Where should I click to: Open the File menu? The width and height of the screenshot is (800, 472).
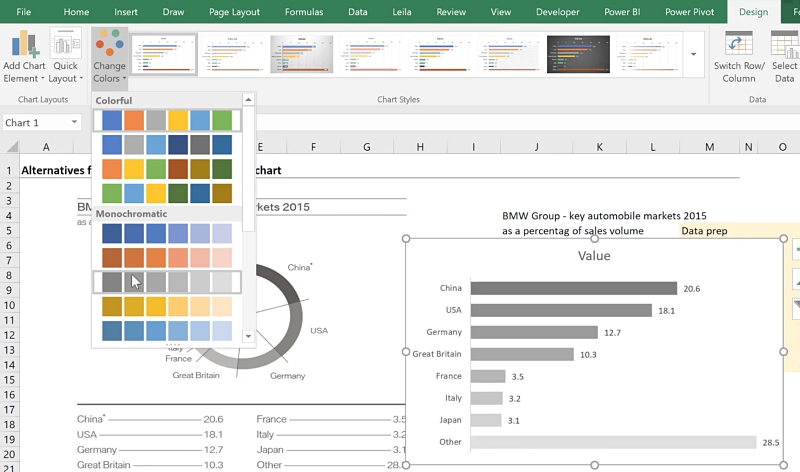point(23,12)
